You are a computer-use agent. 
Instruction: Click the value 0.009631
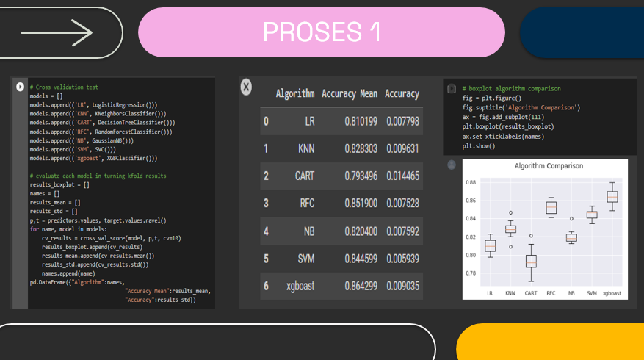coord(403,148)
